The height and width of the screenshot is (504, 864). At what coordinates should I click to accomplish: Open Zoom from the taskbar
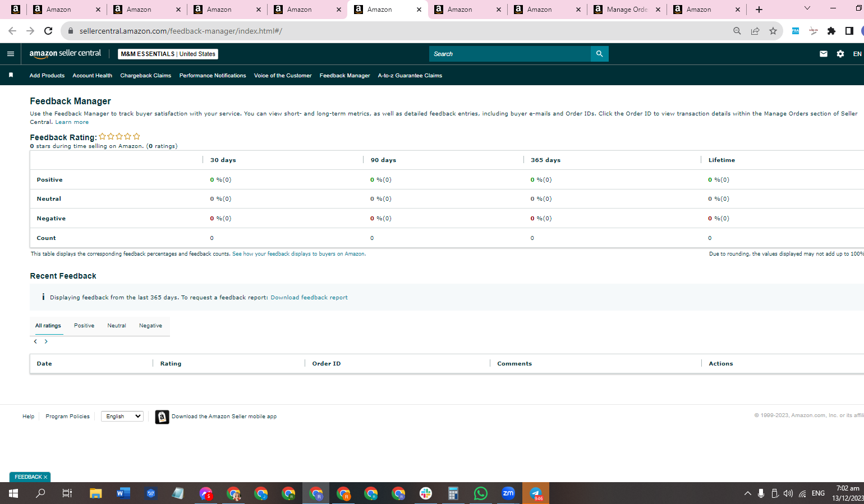point(508,493)
